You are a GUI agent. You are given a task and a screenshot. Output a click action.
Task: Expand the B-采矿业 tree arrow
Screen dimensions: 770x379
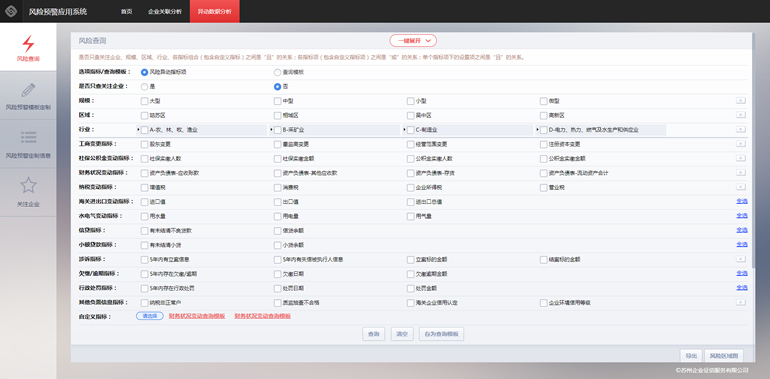coord(271,130)
